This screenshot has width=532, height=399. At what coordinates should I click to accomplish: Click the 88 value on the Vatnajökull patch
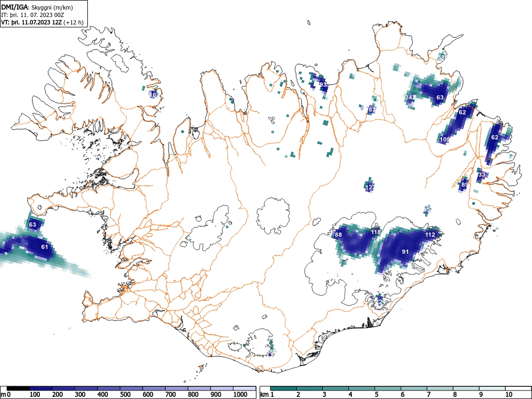tap(338, 235)
